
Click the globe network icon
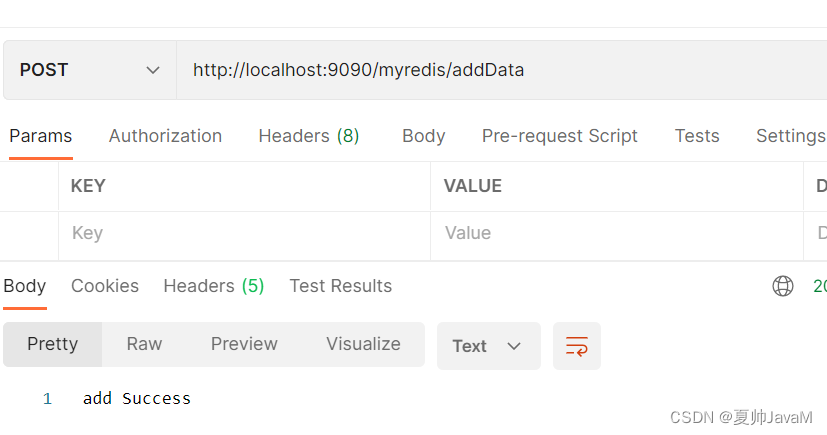783,286
